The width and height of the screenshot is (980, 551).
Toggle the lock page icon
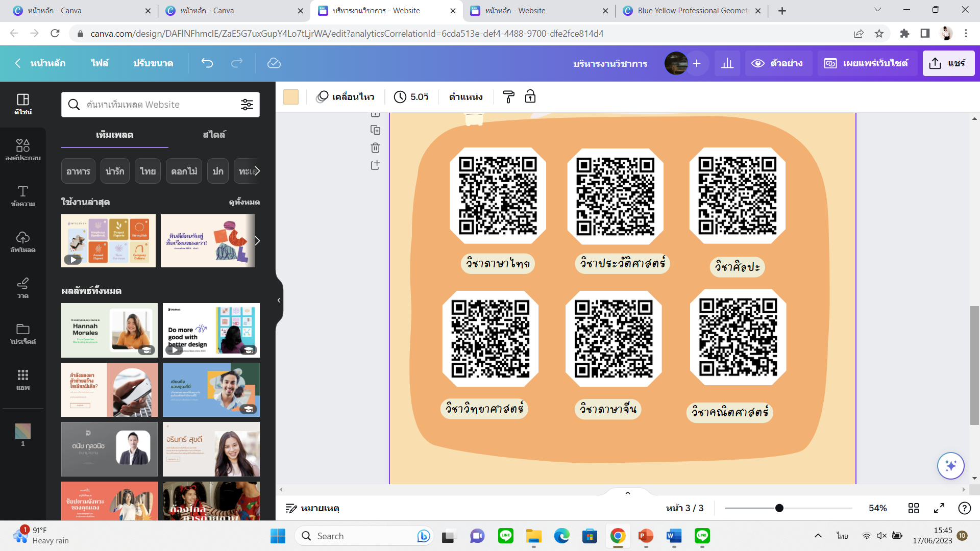(530, 97)
